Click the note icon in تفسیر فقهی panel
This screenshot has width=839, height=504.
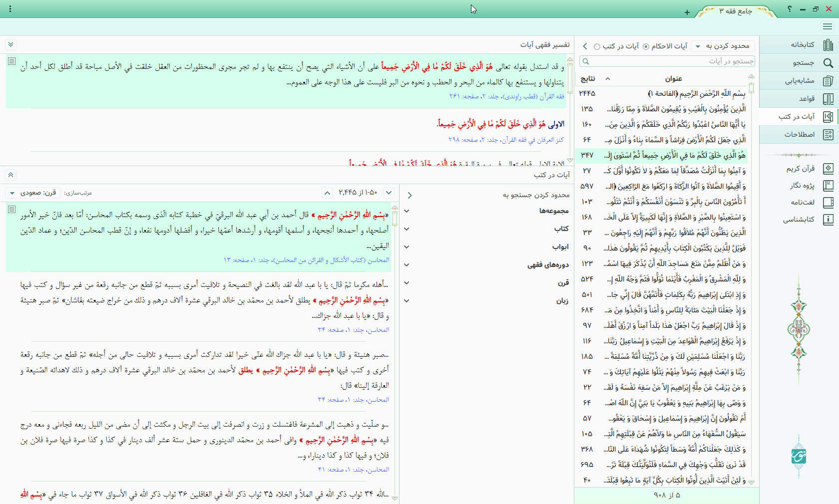(x=11, y=61)
